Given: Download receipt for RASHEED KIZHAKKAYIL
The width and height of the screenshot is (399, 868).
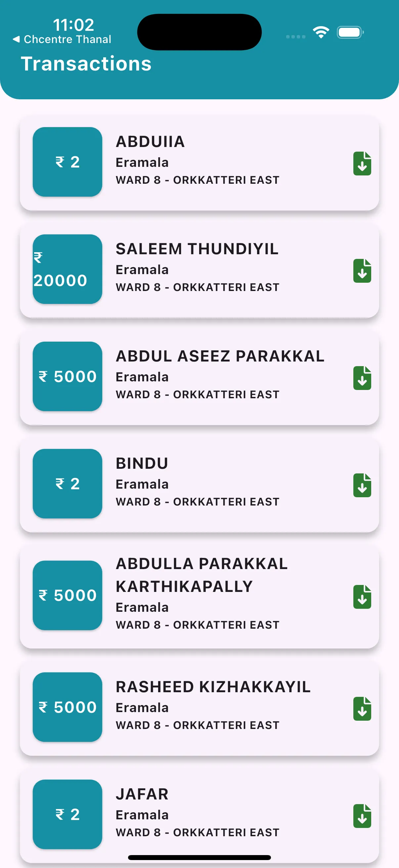Looking at the screenshot, I should point(362,709).
